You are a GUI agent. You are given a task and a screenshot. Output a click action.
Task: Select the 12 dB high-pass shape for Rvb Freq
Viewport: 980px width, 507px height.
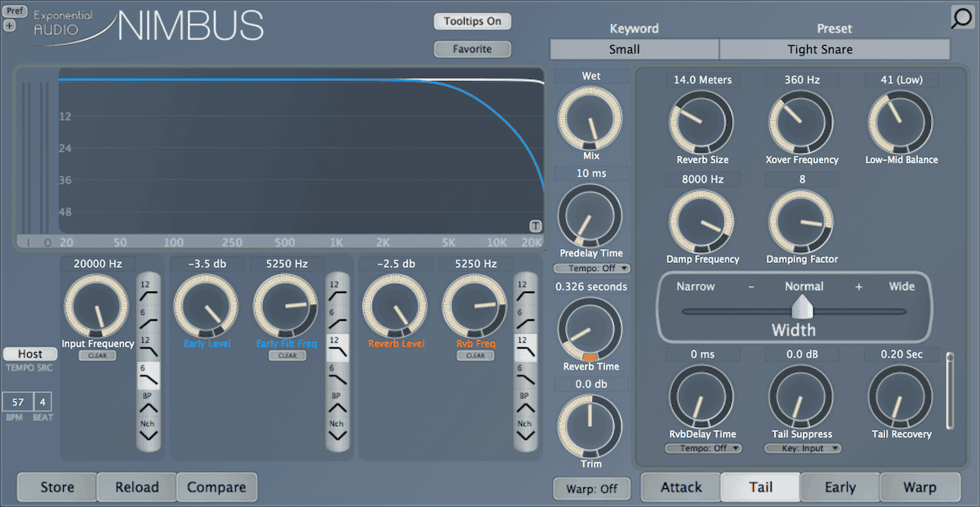tap(525, 290)
